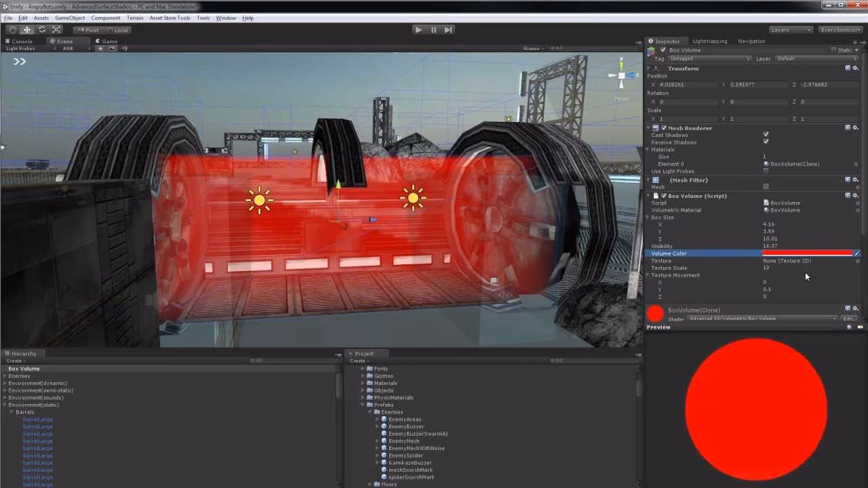Collapse the Barrels node in Hierarchy
This screenshot has width=868, height=488.
(x=12, y=412)
